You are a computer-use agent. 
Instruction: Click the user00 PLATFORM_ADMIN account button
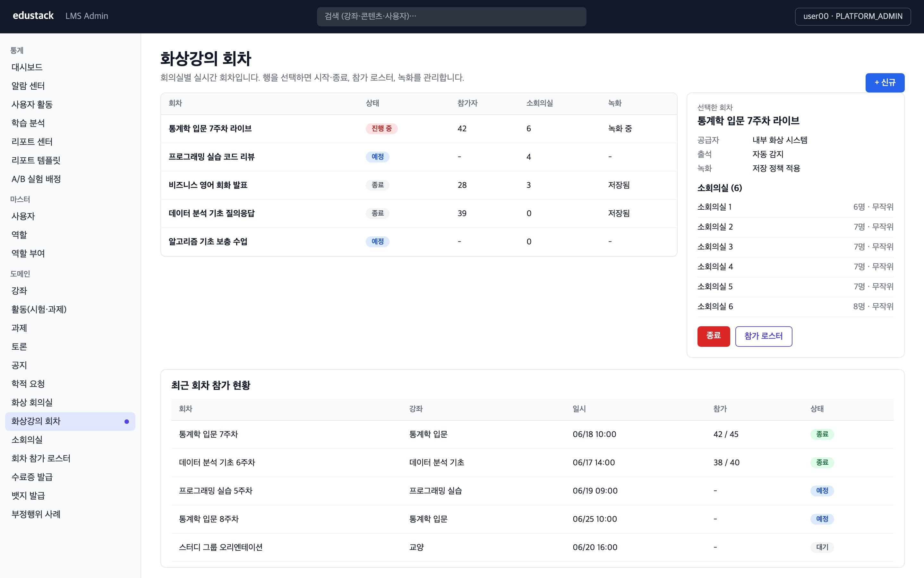(852, 16)
